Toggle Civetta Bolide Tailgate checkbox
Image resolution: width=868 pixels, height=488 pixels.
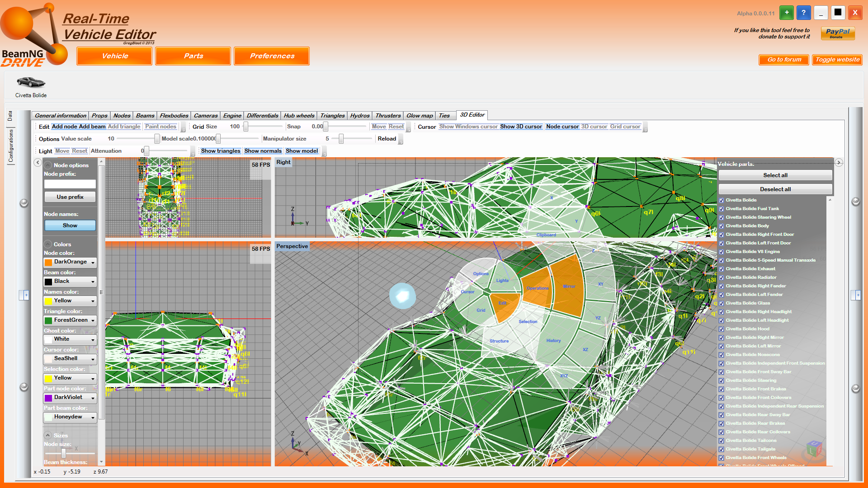[x=722, y=449]
